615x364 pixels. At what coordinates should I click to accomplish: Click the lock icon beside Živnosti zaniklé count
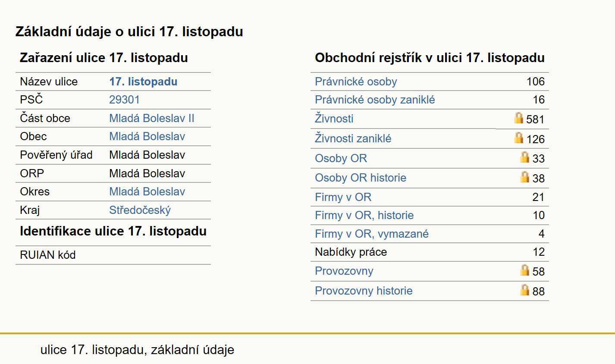tap(519, 138)
